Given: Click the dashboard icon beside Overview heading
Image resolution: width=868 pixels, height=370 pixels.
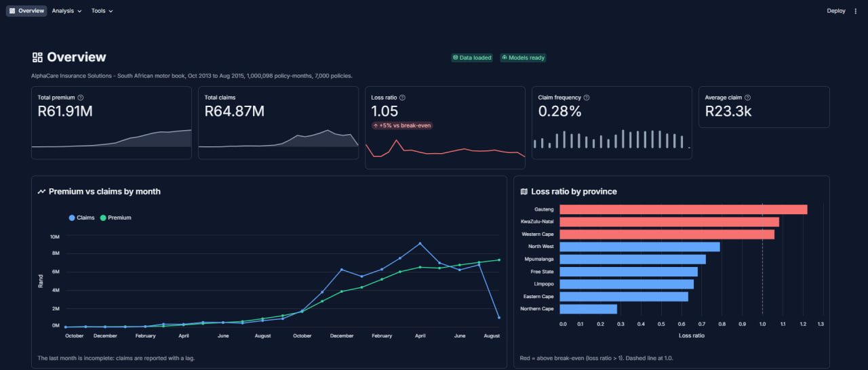Looking at the screenshot, I should (x=37, y=58).
